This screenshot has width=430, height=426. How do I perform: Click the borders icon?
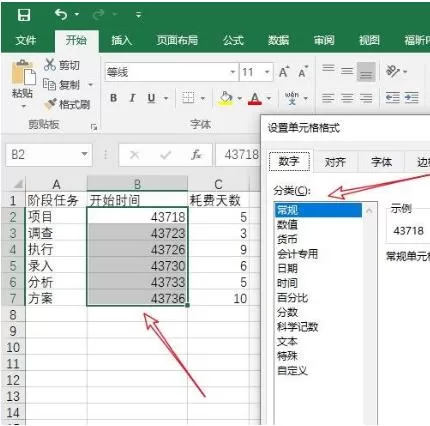(188, 98)
